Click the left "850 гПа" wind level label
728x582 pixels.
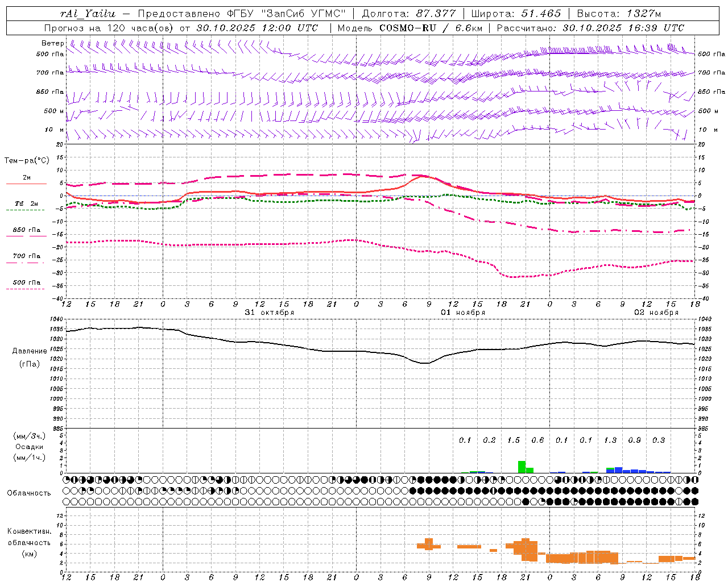(50, 92)
